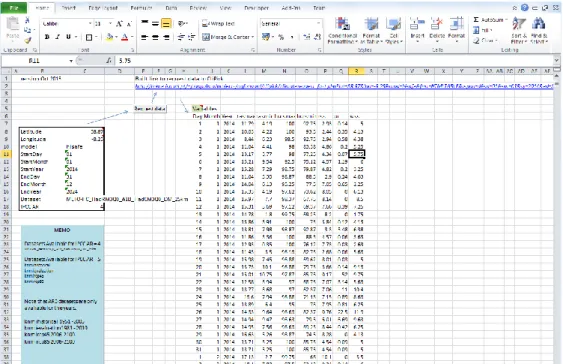Select the Latitude label cell

(x=42, y=132)
